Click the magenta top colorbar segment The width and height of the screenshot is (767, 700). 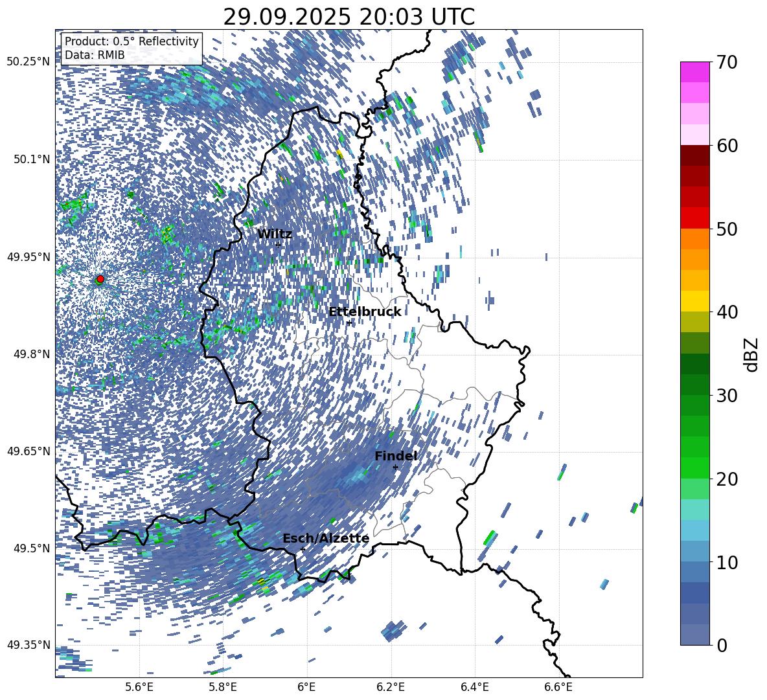(694, 73)
